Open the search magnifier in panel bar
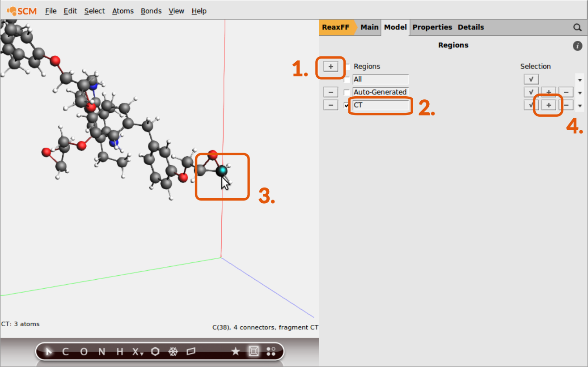588x367 pixels. pyautogui.click(x=577, y=27)
